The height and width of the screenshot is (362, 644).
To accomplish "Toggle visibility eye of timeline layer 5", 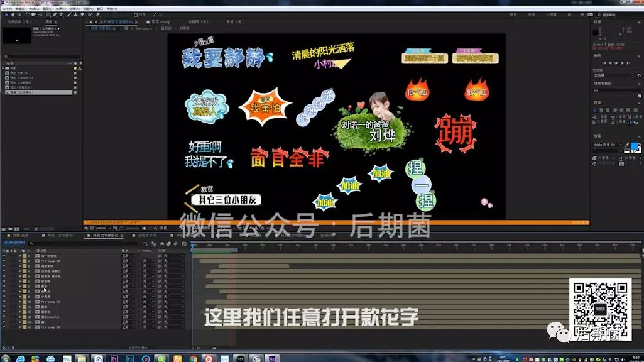I will tap(4, 276).
